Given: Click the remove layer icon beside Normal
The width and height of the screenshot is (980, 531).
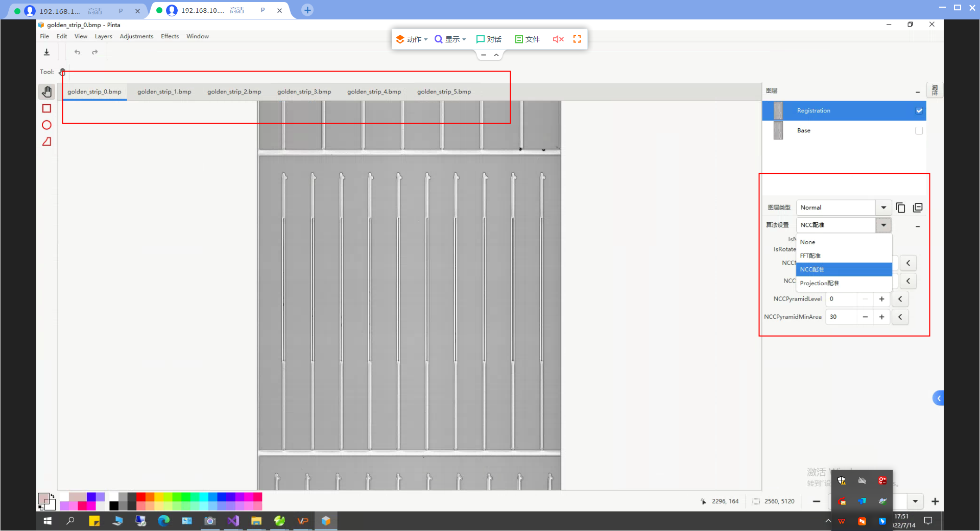Looking at the screenshot, I should click(918, 207).
